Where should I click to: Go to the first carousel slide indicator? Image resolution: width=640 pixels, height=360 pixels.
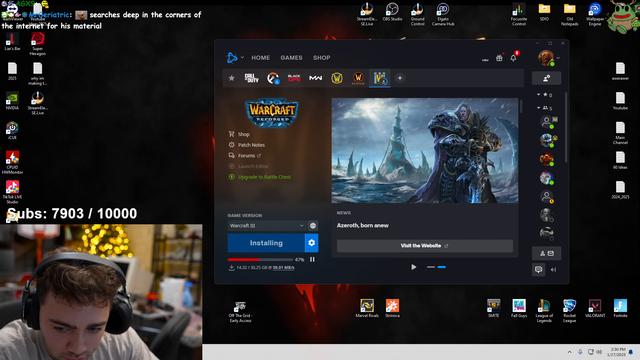(x=431, y=267)
